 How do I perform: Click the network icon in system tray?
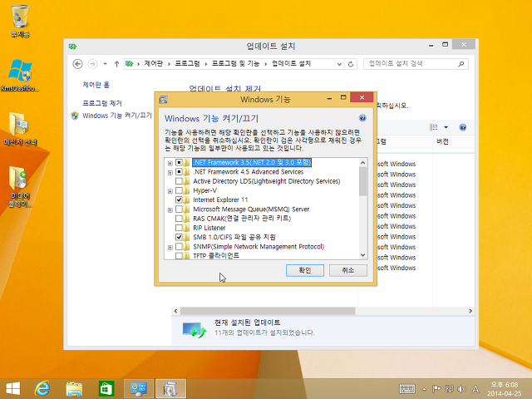click(x=449, y=389)
